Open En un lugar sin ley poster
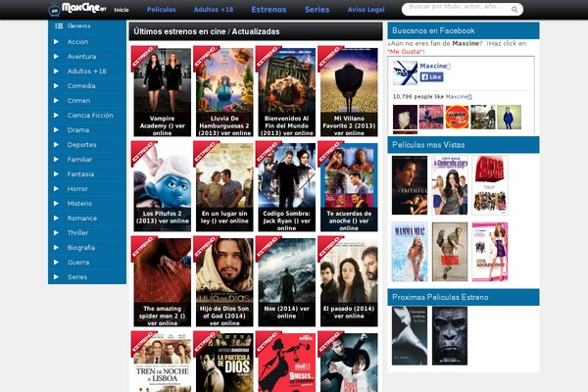Viewport: 588px width, 392px height. click(224, 187)
